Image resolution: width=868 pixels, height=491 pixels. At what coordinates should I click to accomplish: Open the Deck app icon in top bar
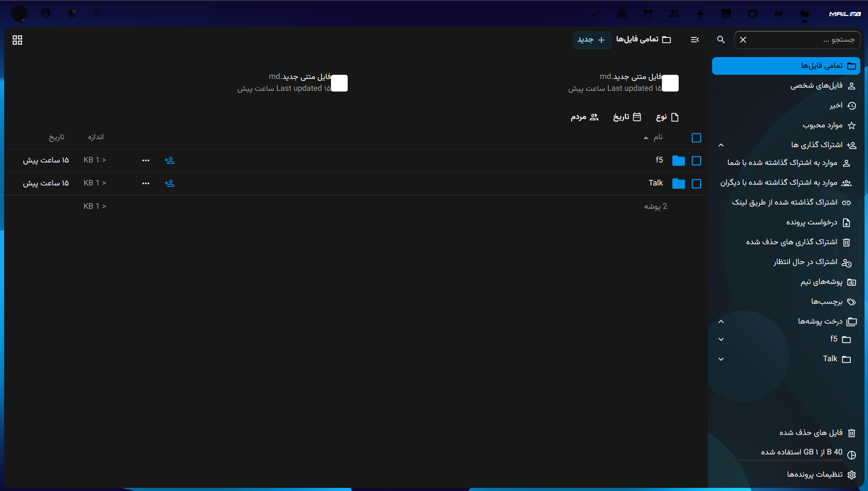(778, 14)
